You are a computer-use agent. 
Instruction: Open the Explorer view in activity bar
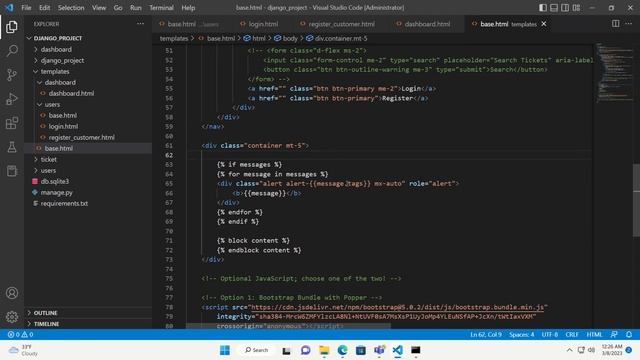point(12,27)
